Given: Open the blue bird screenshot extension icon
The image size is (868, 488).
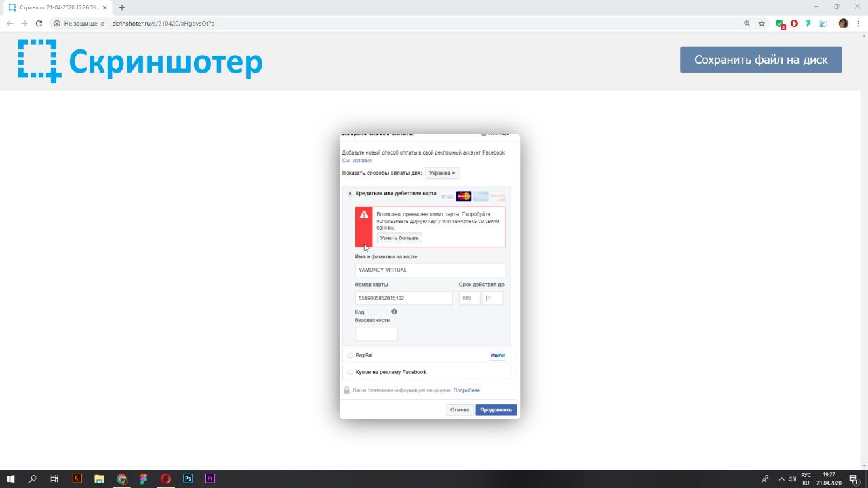Looking at the screenshot, I should tap(823, 23).
